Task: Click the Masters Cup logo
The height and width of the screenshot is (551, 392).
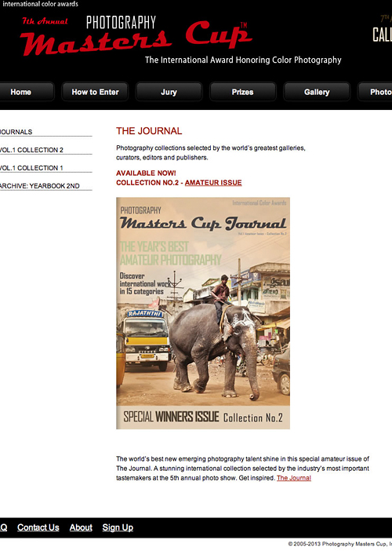Action: coord(137,36)
